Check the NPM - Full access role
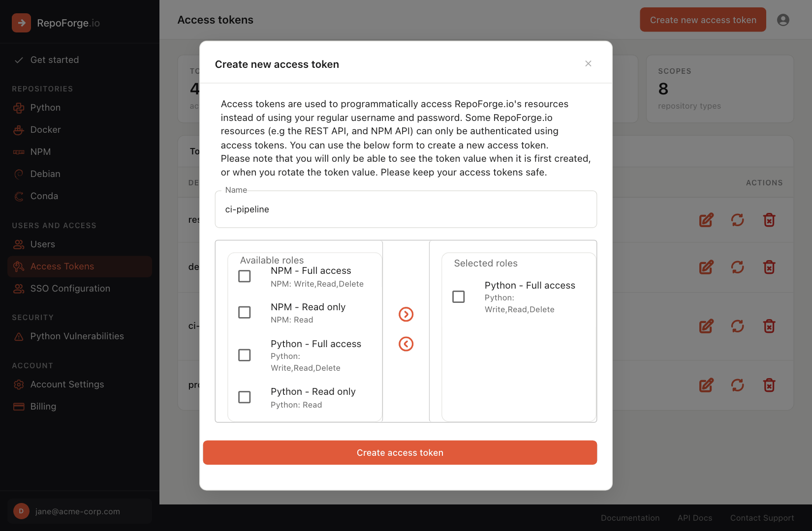This screenshot has width=812, height=531. click(x=245, y=276)
